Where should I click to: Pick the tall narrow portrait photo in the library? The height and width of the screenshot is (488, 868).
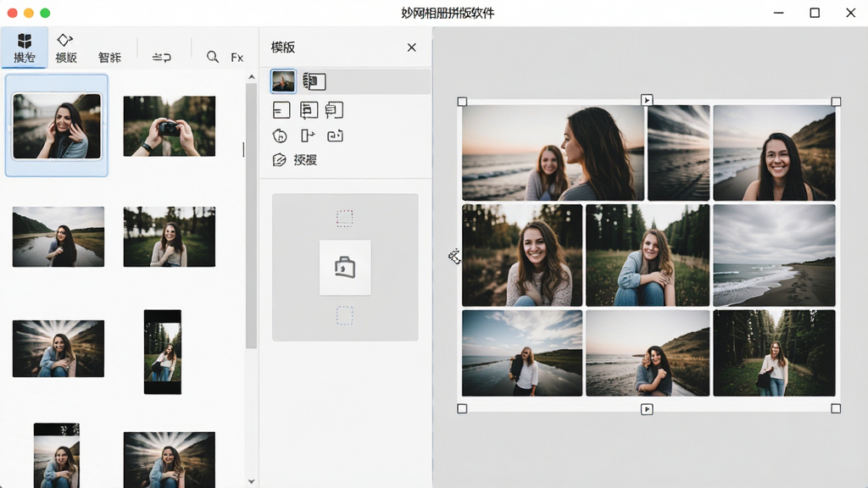point(163,352)
